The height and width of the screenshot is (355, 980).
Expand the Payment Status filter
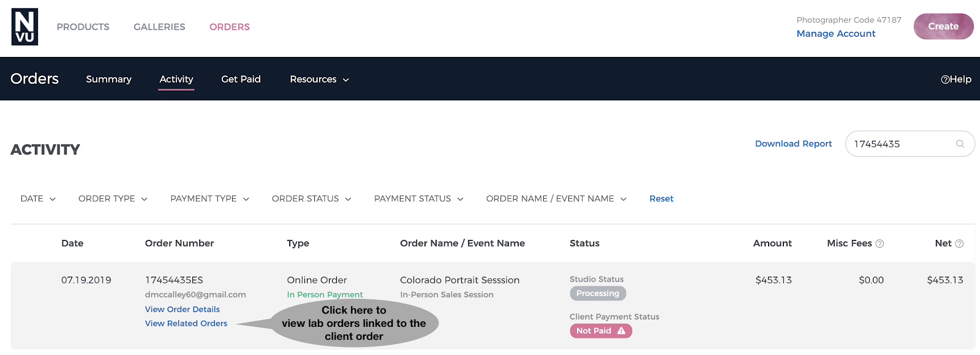click(x=418, y=198)
